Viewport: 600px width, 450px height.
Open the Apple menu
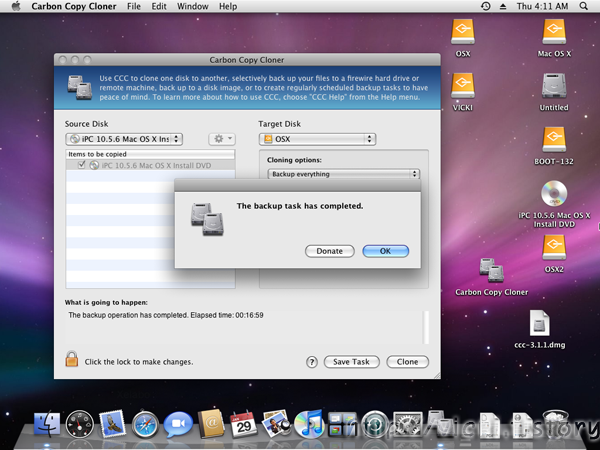[16, 7]
